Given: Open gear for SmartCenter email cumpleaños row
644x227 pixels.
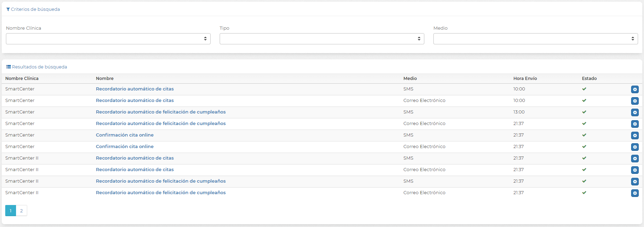Looking at the screenshot, I should 635,124.
